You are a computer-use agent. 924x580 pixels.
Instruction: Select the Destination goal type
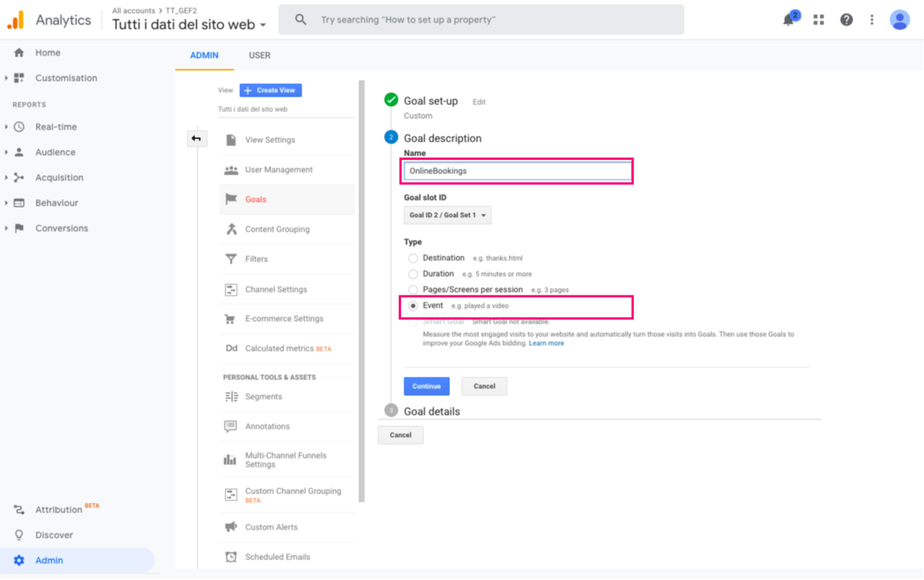413,258
